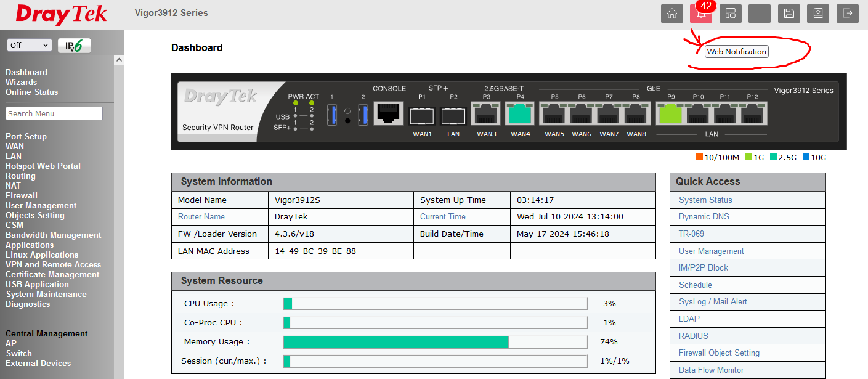
Task: Select Online Status menu item
Action: coord(32,92)
